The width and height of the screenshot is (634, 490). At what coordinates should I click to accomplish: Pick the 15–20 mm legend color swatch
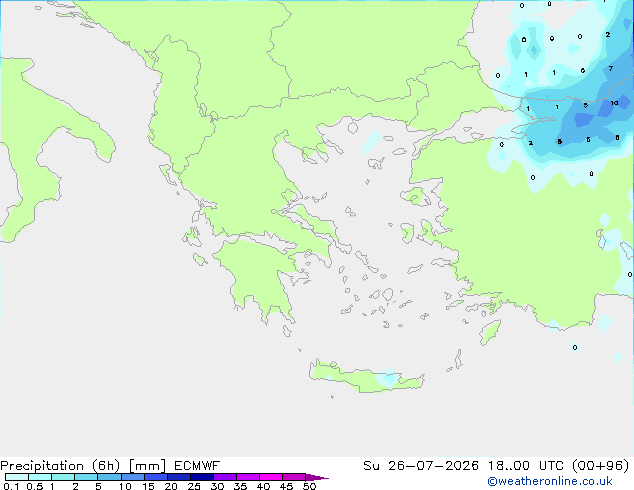coord(156,477)
